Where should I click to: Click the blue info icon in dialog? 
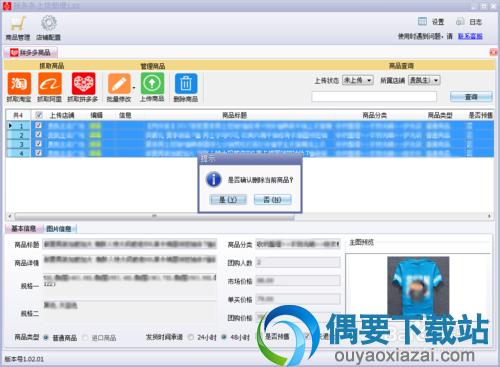tap(214, 179)
